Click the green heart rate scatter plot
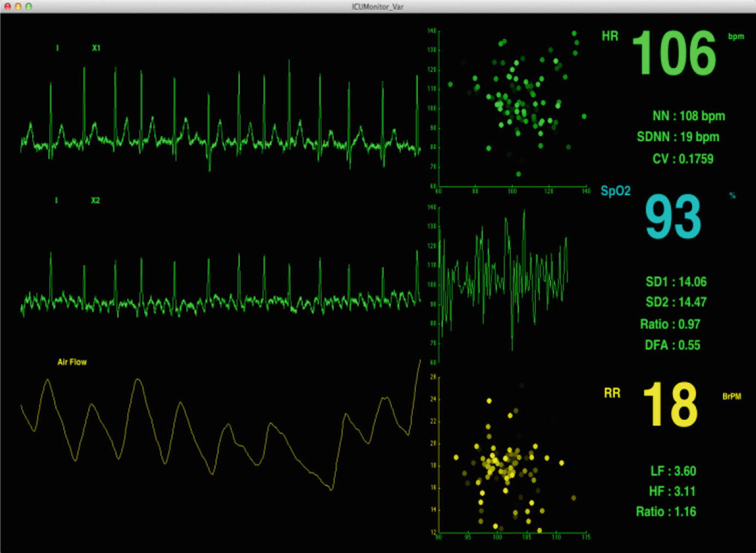 point(513,108)
